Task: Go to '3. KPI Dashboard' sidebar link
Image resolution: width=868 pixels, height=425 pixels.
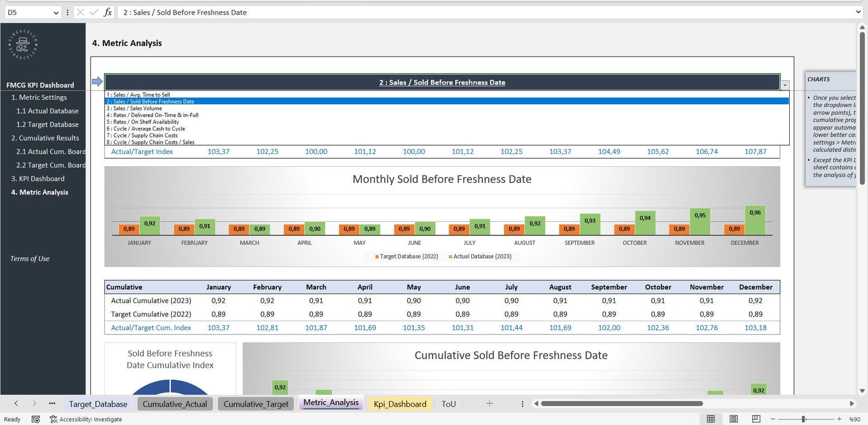Action: pos(38,179)
